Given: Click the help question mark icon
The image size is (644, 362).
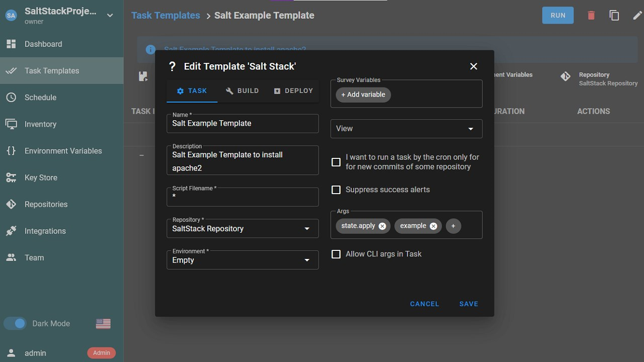Looking at the screenshot, I should tap(172, 66).
